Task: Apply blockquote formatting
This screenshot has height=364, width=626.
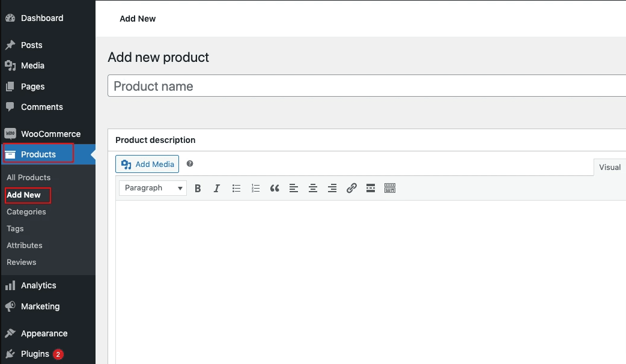Action: point(275,189)
